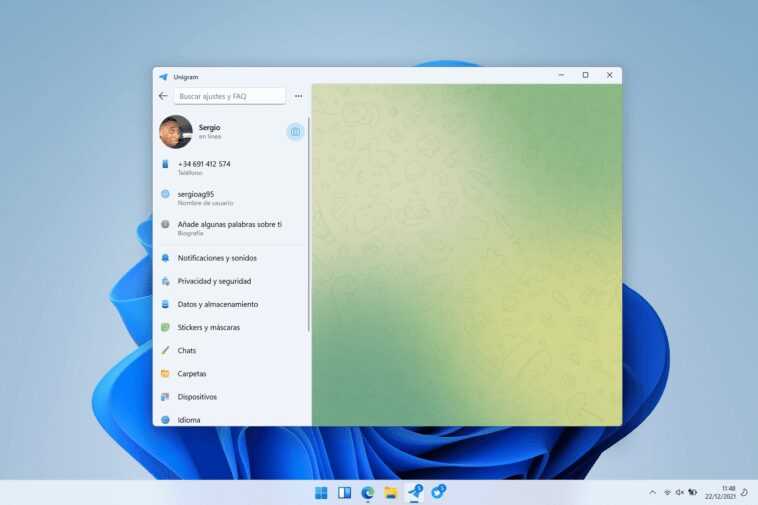
Task: Click the devices icon
Action: (165, 397)
